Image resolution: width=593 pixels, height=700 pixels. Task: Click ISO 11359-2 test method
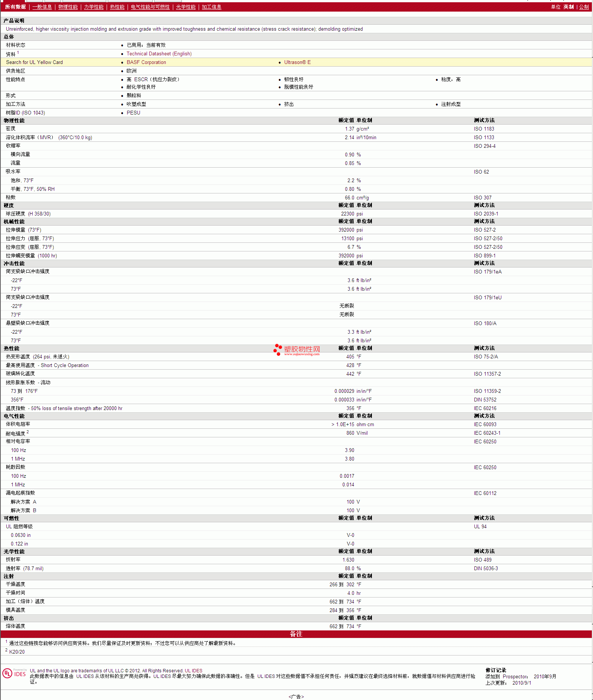487,391
